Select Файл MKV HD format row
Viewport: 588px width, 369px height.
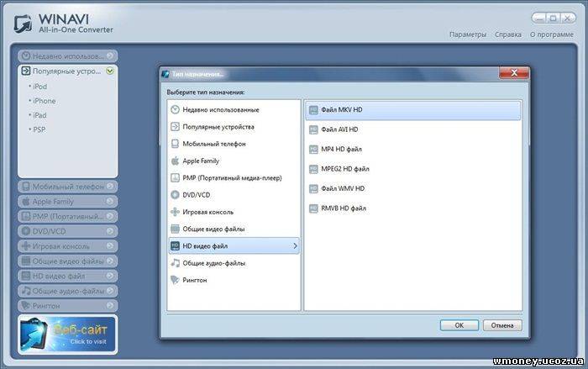click(413, 110)
